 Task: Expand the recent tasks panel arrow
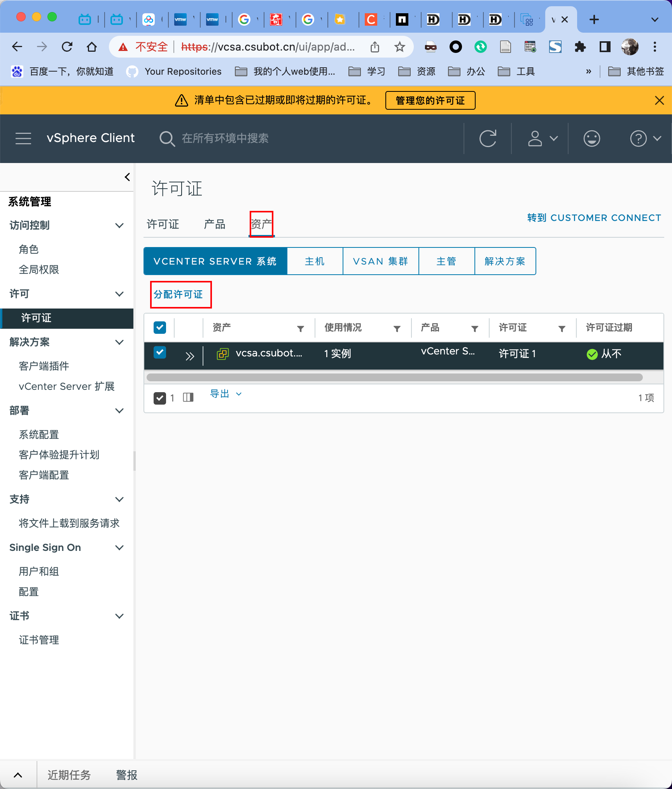click(18, 775)
